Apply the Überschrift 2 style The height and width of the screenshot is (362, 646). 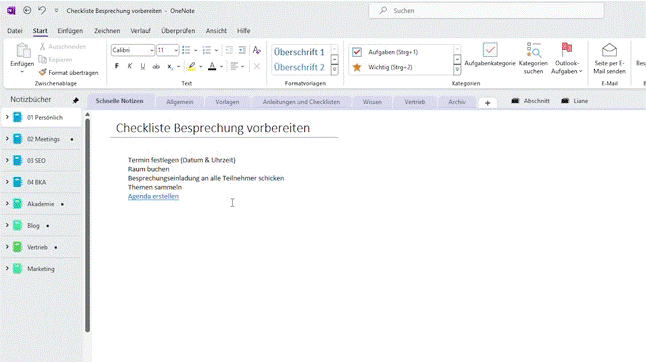coord(300,67)
